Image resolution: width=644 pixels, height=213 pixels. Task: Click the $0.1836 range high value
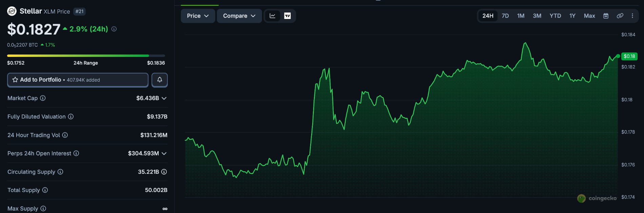[156, 63]
